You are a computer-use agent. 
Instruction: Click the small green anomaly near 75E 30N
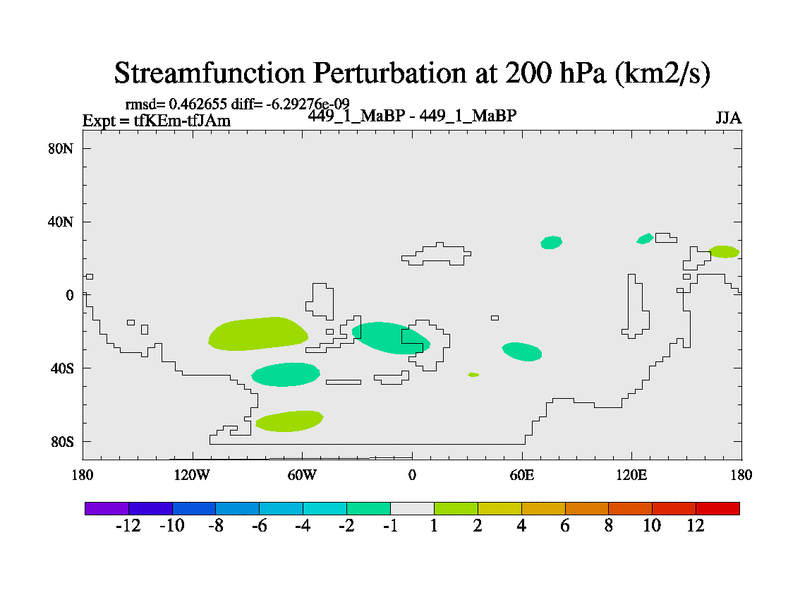point(552,242)
